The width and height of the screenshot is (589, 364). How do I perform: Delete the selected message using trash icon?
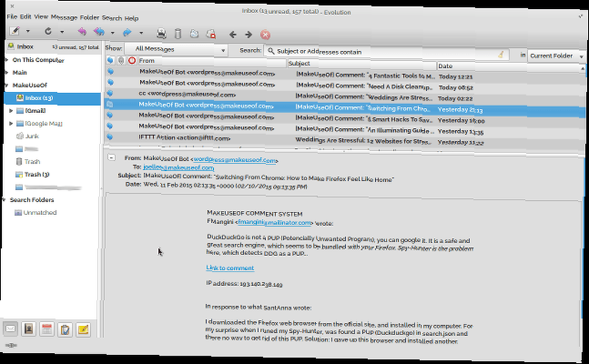[178, 34]
